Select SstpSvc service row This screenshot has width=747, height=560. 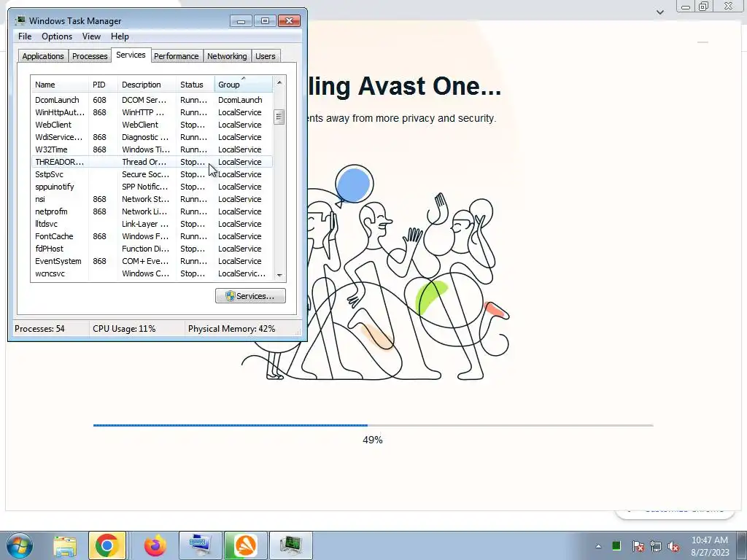coord(152,174)
